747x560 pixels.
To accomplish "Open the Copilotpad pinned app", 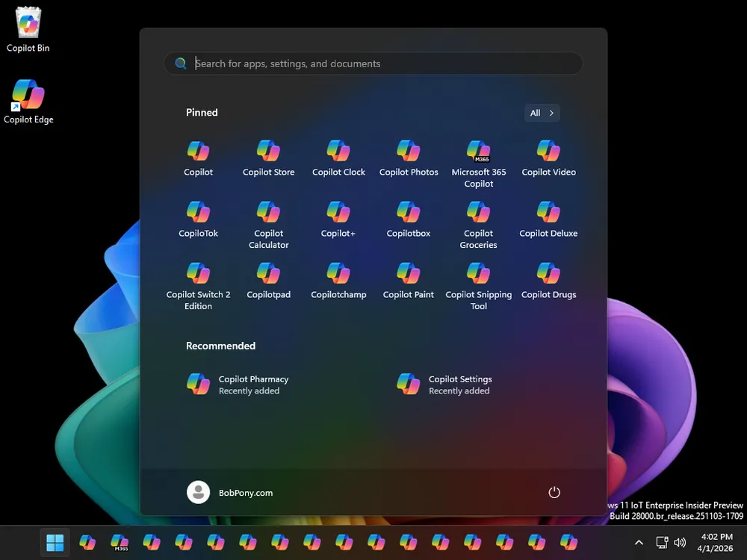I will pyautogui.click(x=268, y=281).
